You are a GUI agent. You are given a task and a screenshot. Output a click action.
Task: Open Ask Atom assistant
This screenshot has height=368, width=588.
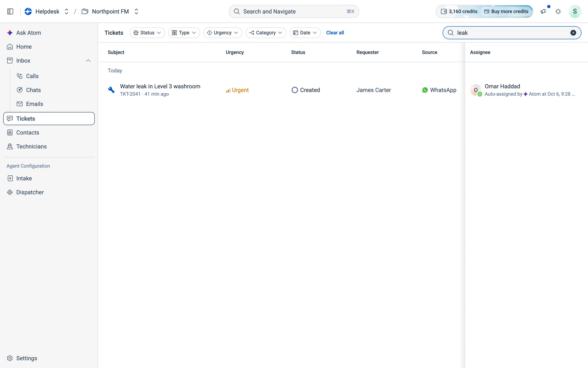tap(49, 33)
